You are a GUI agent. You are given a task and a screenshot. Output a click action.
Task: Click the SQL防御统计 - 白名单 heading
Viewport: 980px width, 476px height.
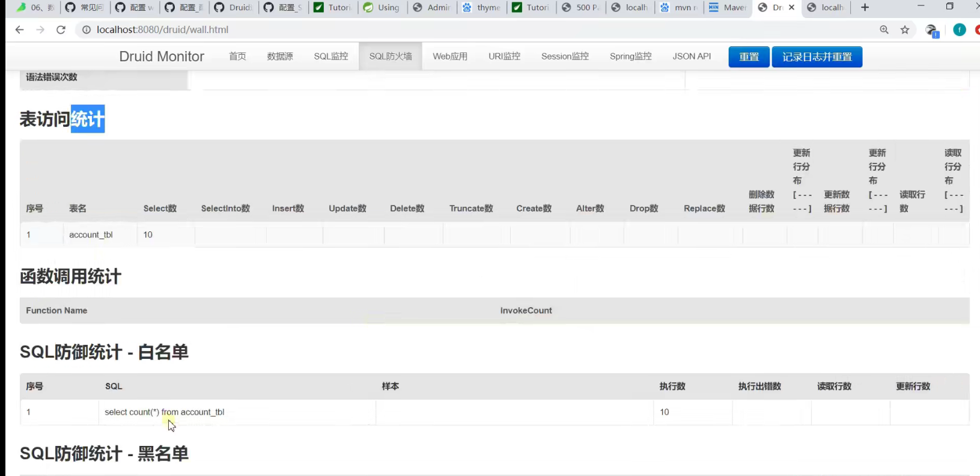pos(104,352)
